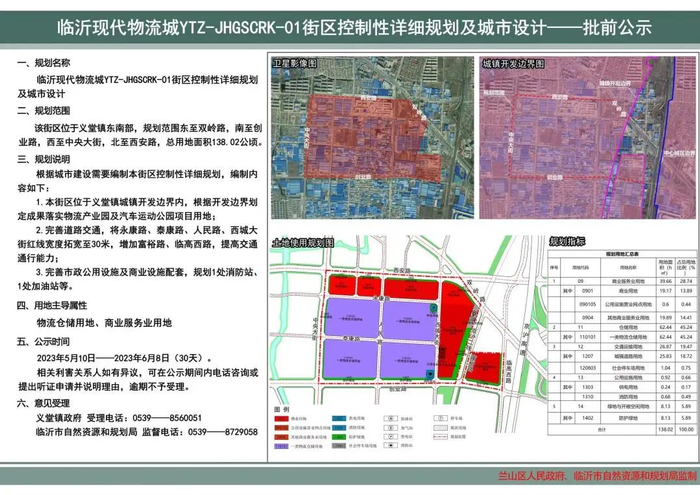
Task: Click the 公用设施用地 table cell
Action: coord(628,378)
